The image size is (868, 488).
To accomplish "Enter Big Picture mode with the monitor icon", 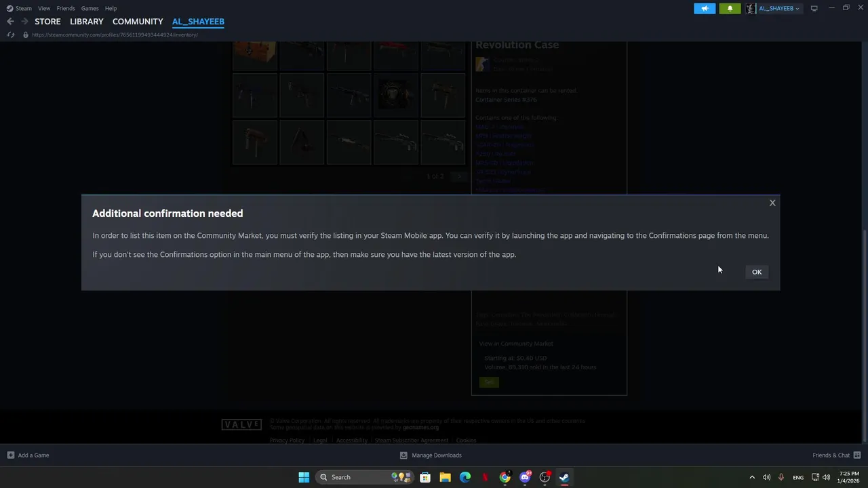I will (814, 8).
